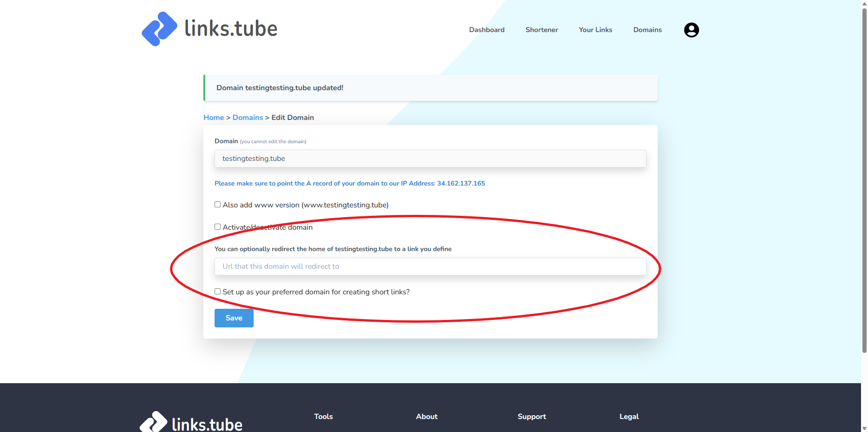The width and height of the screenshot is (868, 432).
Task: Click the 'Domain testingtesting.tube updated!' notice
Action: tap(431, 88)
